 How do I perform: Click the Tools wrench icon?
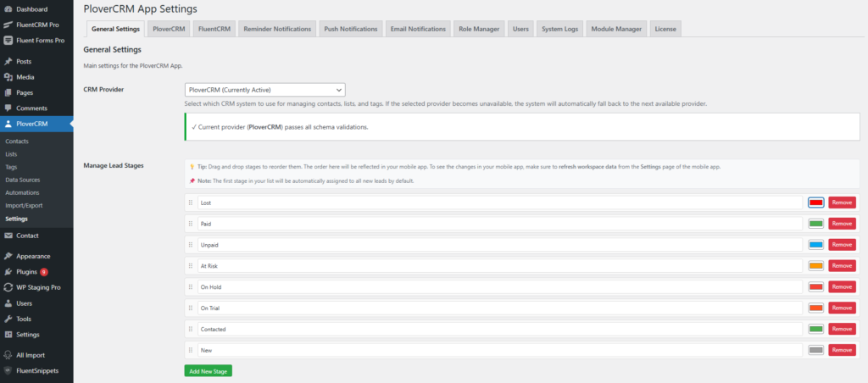(x=8, y=319)
